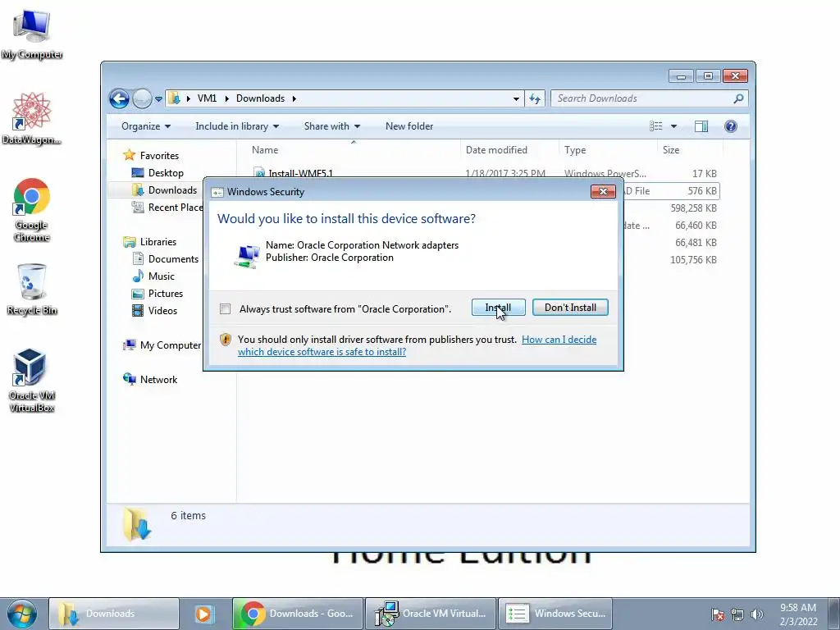Toggle the preview pane icon
This screenshot has height=630, width=840.
pyautogui.click(x=701, y=126)
